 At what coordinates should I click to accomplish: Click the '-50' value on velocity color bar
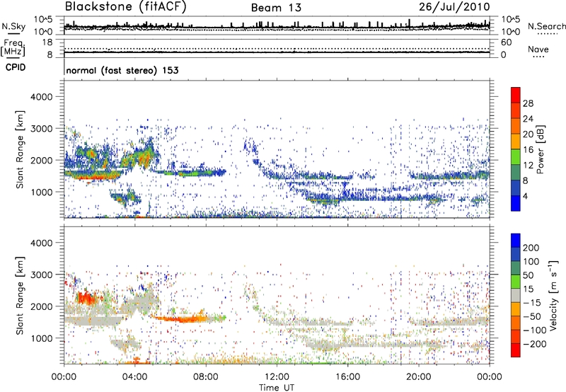[533, 316]
